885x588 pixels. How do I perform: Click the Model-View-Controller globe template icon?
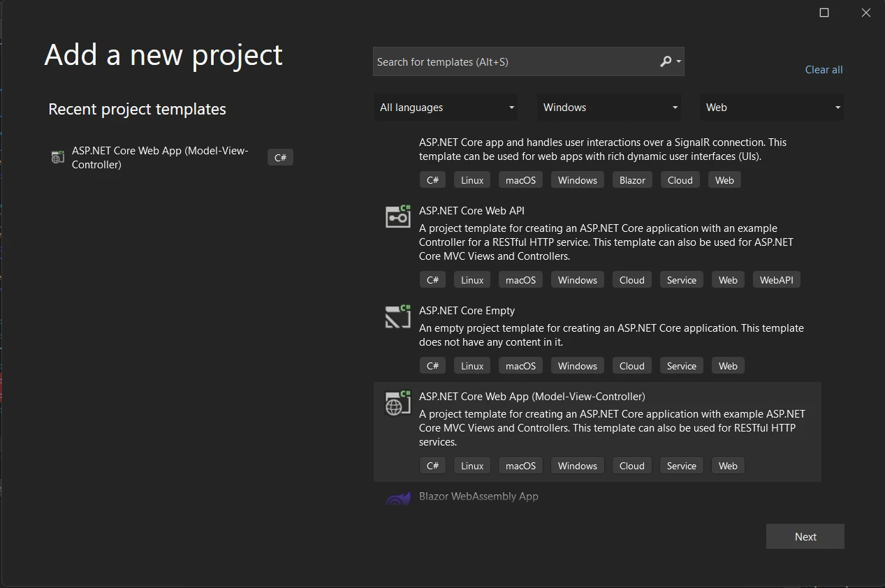397,403
